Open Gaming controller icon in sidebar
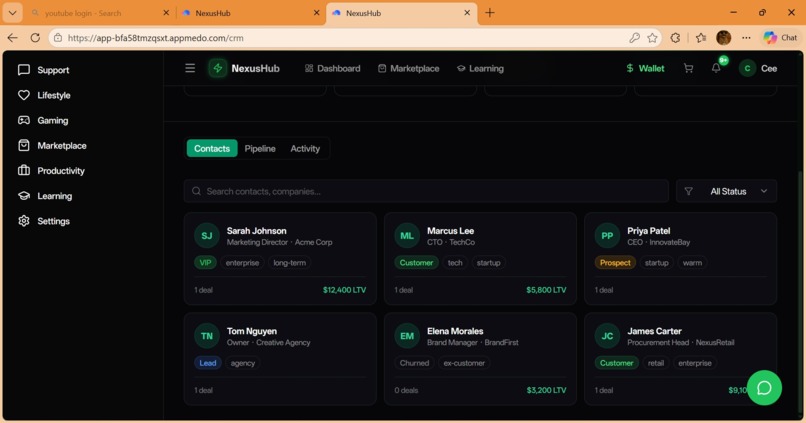 (x=24, y=120)
